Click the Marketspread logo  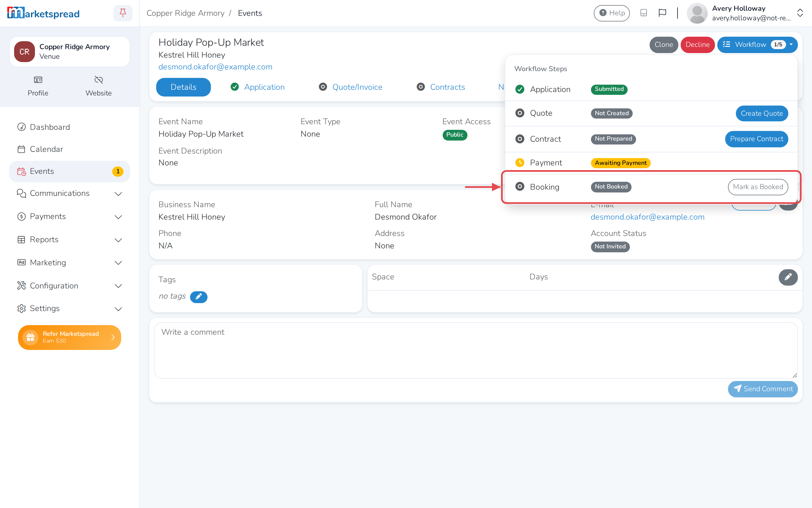pyautogui.click(x=43, y=14)
